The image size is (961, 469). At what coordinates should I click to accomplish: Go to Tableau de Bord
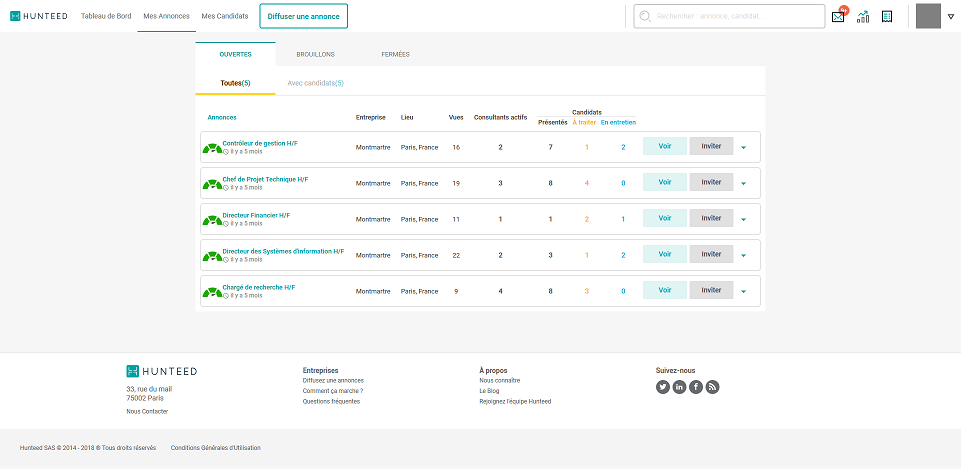(106, 16)
